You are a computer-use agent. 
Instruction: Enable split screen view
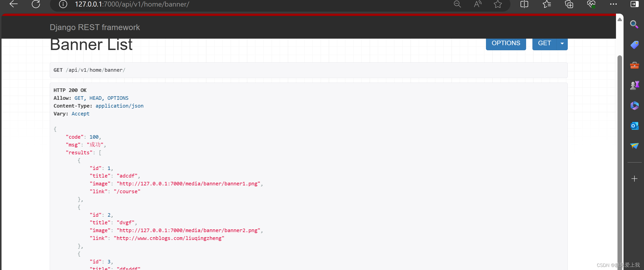point(525,4)
